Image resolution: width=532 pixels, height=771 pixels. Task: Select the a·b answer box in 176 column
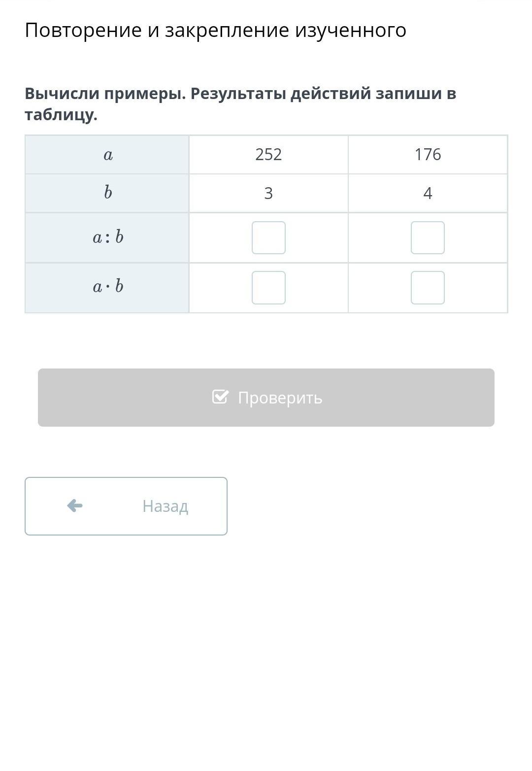[428, 288]
